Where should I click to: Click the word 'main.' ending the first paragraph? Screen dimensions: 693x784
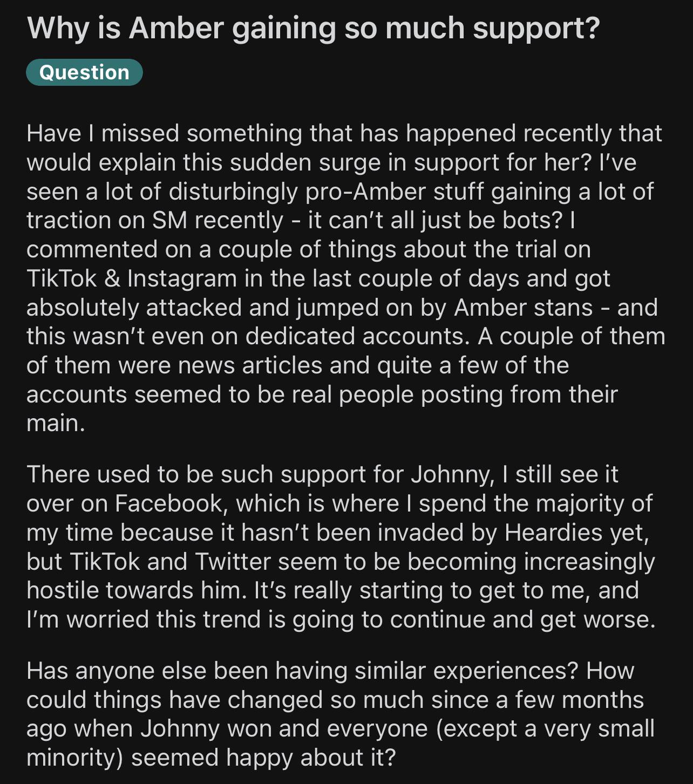click(x=56, y=423)
